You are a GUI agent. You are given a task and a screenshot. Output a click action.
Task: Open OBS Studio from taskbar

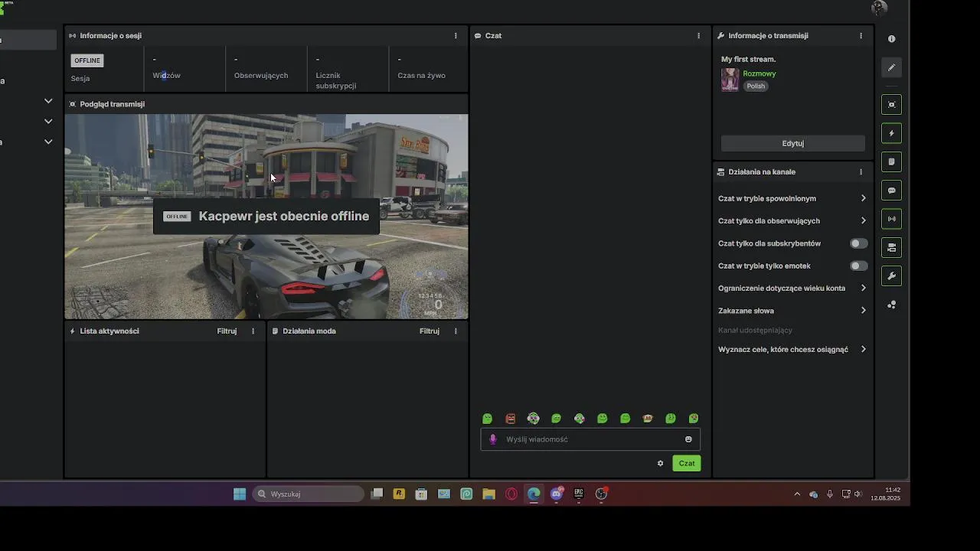pyautogui.click(x=601, y=494)
